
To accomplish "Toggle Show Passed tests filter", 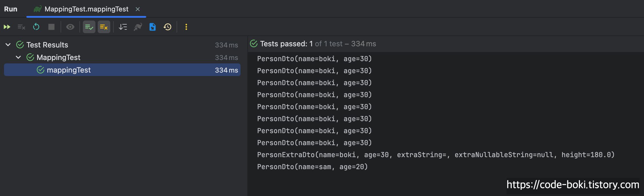I will (89, 27).
